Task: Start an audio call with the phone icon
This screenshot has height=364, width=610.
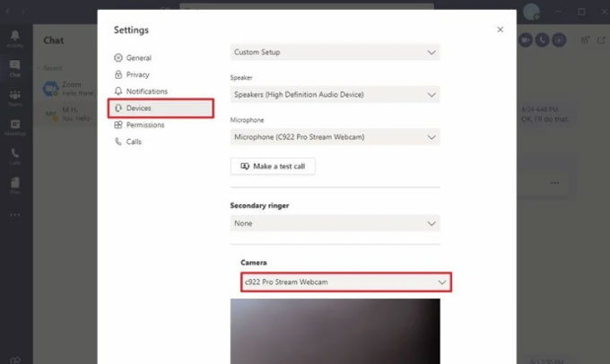Action: pos(542,39)
